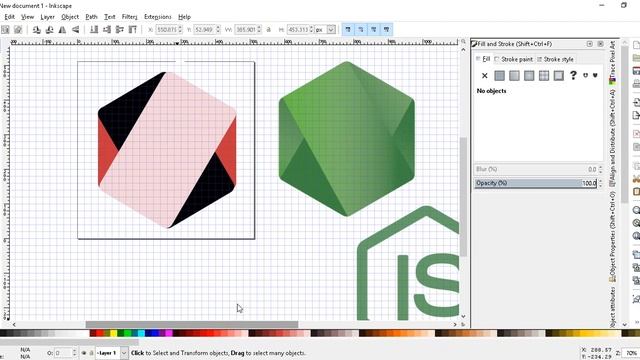640x360 pixels.
Task: Flip selection vertically icon
Action: coord(76,29)
